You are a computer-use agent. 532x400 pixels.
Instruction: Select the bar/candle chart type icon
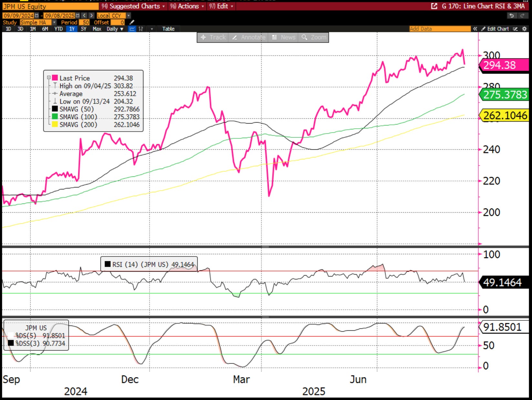click(141, 29)
